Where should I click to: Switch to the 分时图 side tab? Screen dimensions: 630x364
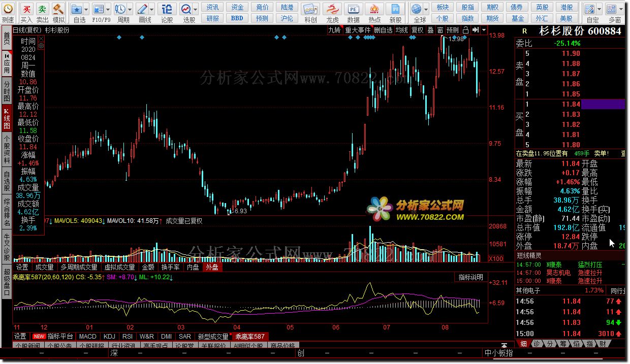click(7, 91)
